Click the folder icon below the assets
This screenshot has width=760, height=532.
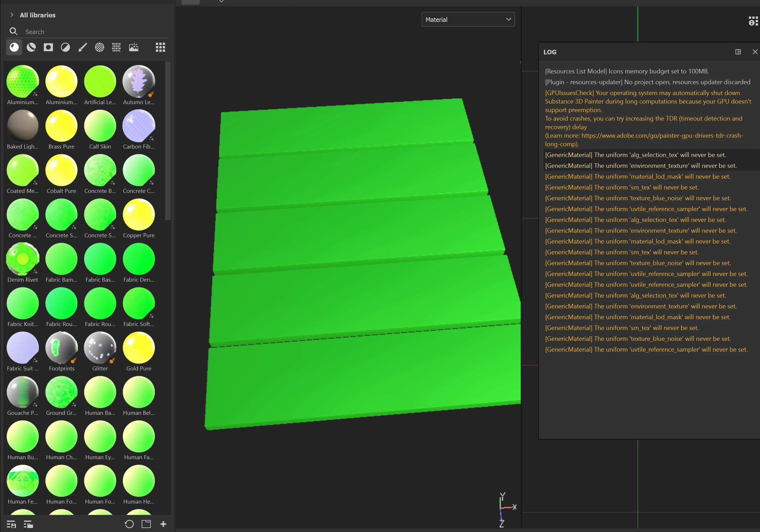146,524
